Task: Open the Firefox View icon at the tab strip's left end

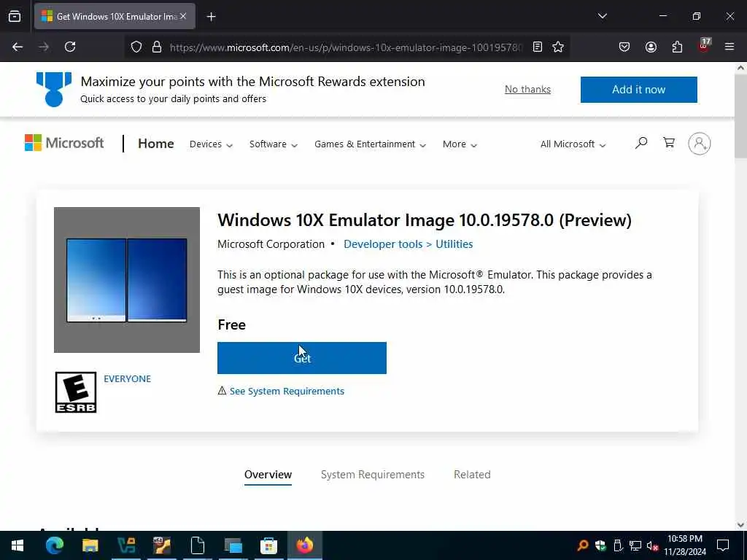Action: tap(15, 16)
